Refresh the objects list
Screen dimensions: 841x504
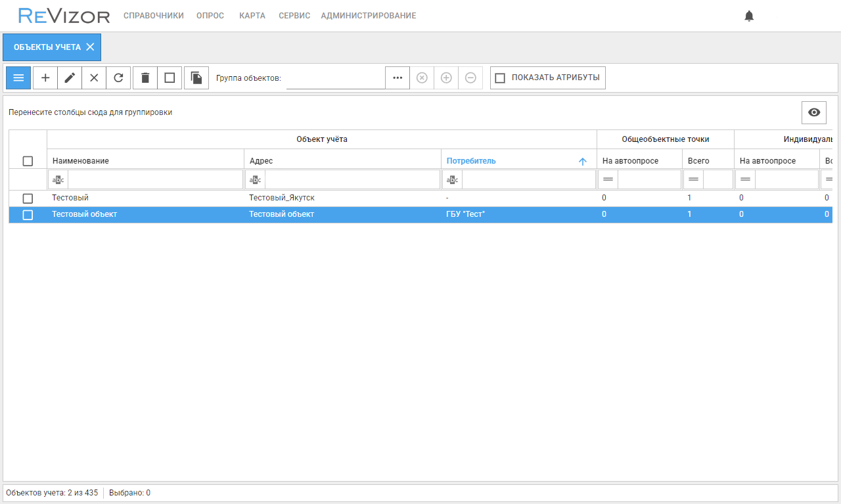point(118,78)
